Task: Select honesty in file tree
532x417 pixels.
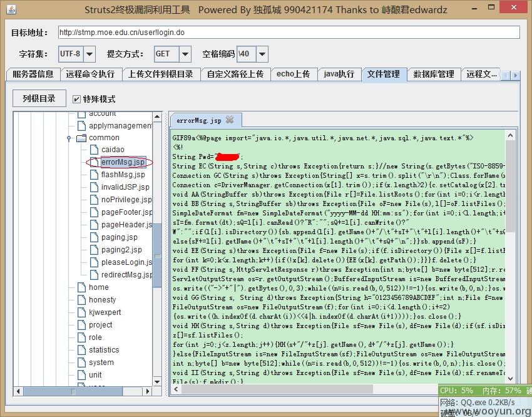Action: (x=102, y=300)
